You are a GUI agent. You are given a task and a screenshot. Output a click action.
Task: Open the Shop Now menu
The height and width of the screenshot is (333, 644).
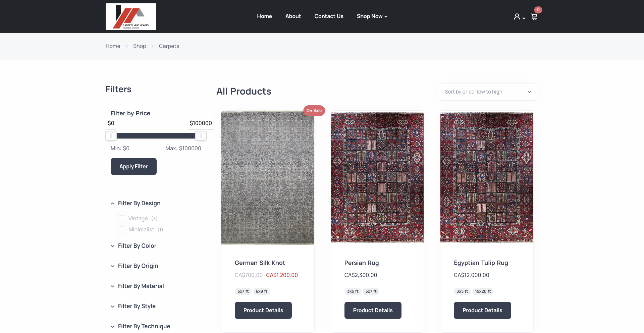coord(372,16)
